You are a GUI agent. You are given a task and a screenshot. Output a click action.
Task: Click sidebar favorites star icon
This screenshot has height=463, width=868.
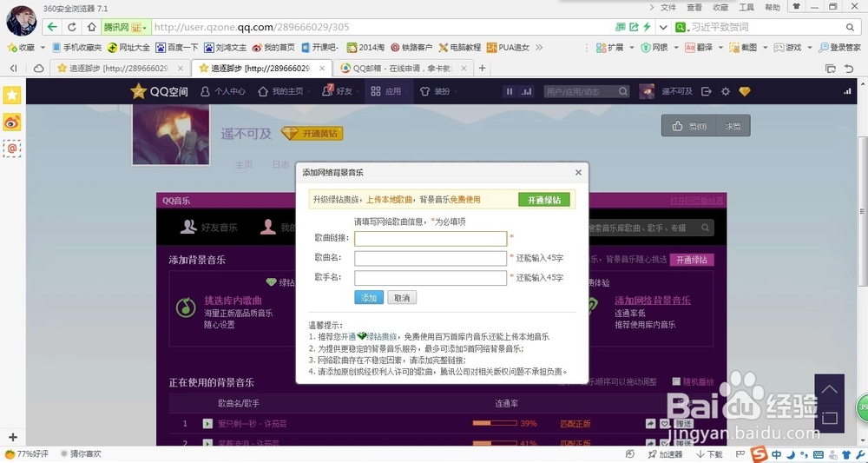[x=12, y=96]
